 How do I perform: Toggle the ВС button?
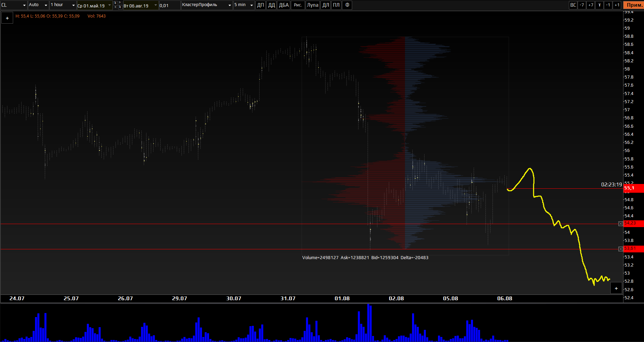coord(573,5)
